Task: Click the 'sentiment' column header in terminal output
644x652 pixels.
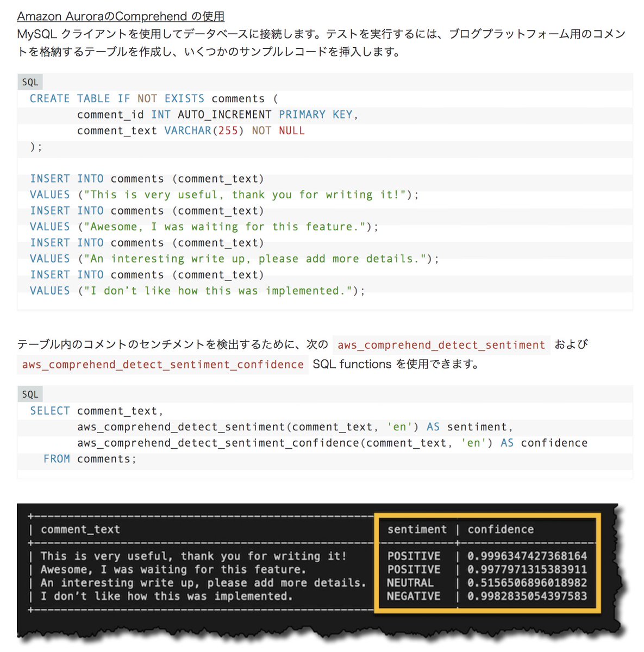Action: (417, 529)
